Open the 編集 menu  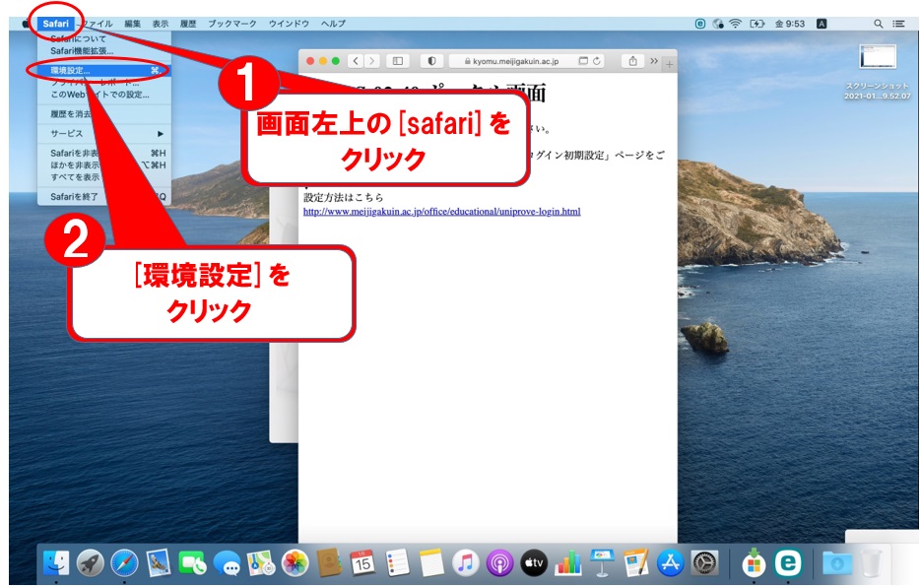coord(133,24)
